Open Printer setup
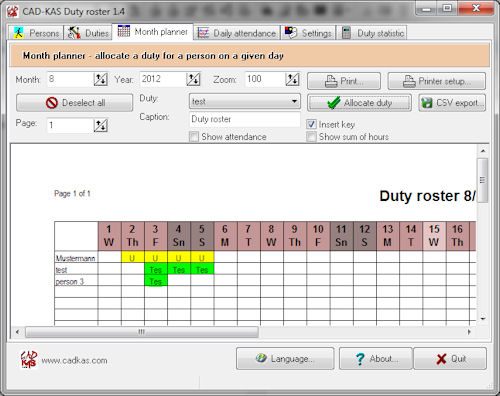Viewport: 500px width, 396px height. point(437,81)
